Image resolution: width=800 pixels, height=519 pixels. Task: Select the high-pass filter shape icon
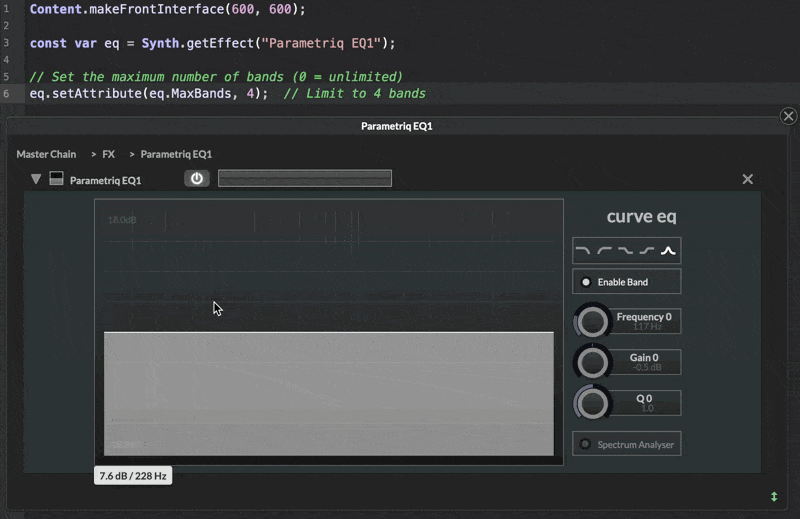point(605,251)
